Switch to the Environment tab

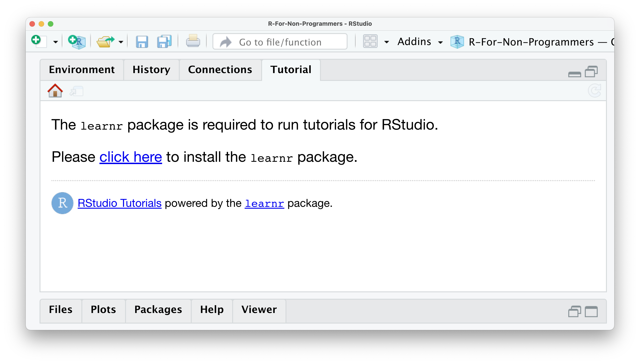82,69
